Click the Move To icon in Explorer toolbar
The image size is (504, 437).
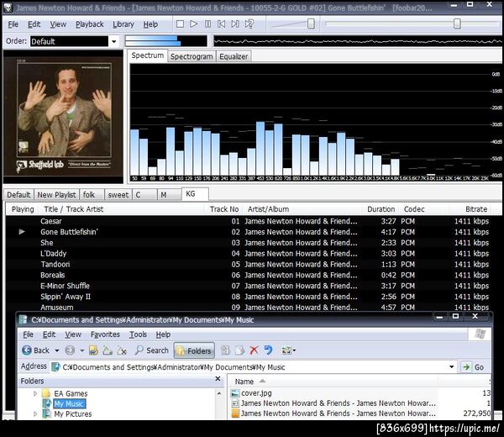point(225,350)
